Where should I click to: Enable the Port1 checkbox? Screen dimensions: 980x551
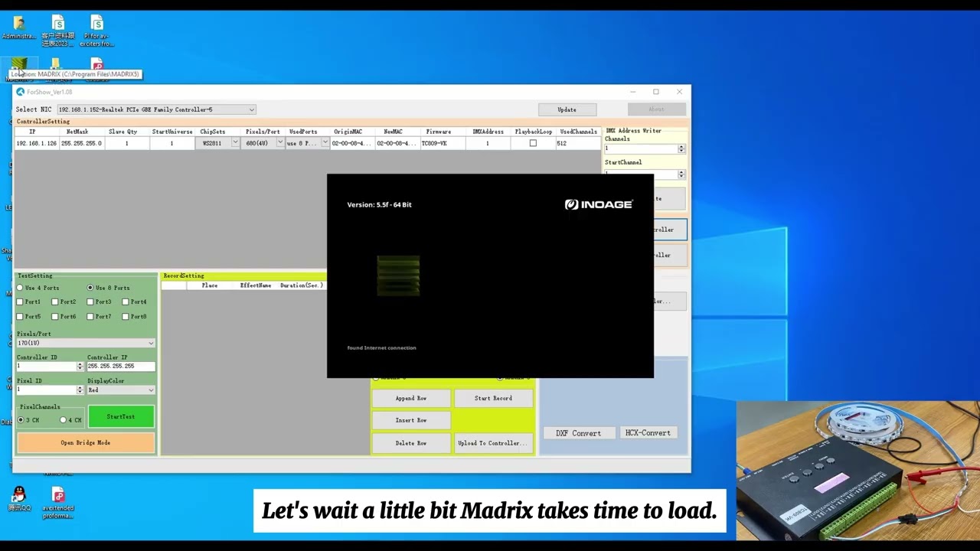click(20, 302)
